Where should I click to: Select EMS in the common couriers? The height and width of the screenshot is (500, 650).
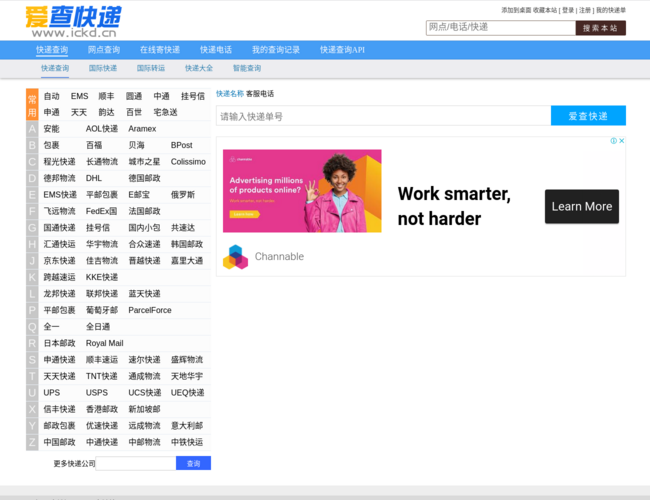click(x=80, y=96)
